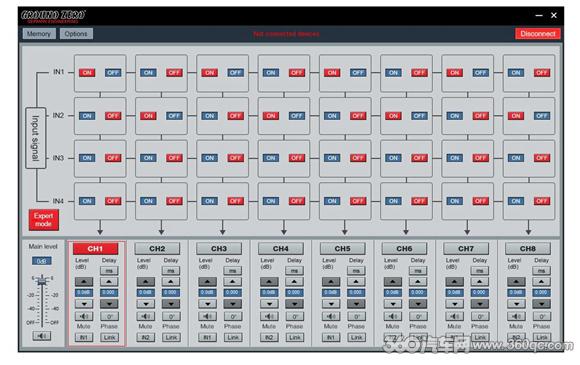Mute channel CH7 with speaker icon

point(455,317)
